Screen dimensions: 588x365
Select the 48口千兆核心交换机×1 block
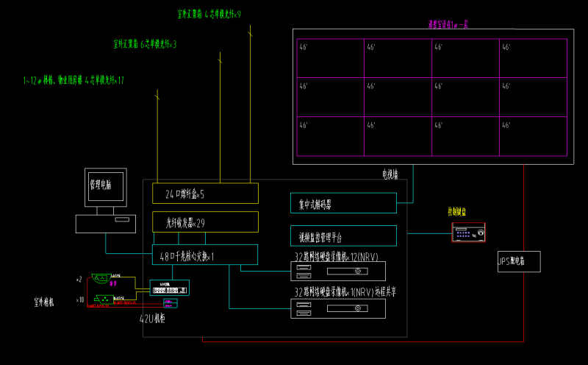[x=205, y=255]
